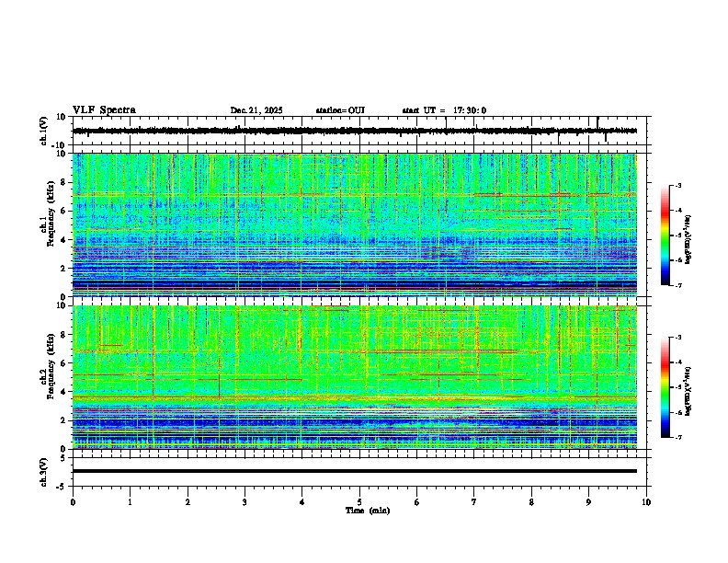
Task: Click the "Time (min)" axis label
Action: [368, 511]
